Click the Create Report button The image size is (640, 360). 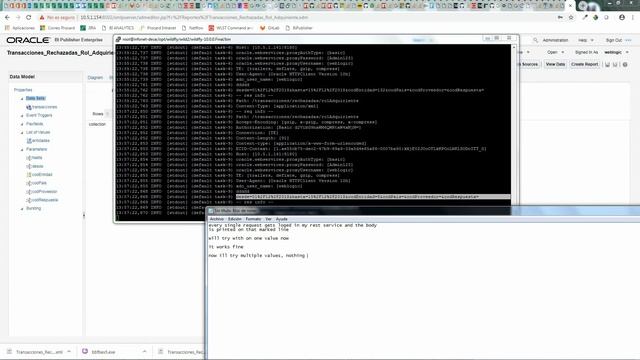584,64
